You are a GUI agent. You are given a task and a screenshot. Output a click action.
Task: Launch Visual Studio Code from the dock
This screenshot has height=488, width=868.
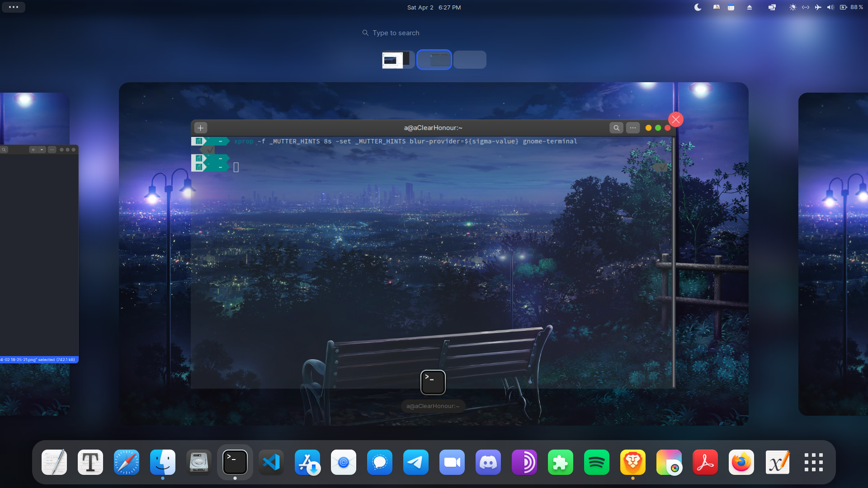point(271,462)
